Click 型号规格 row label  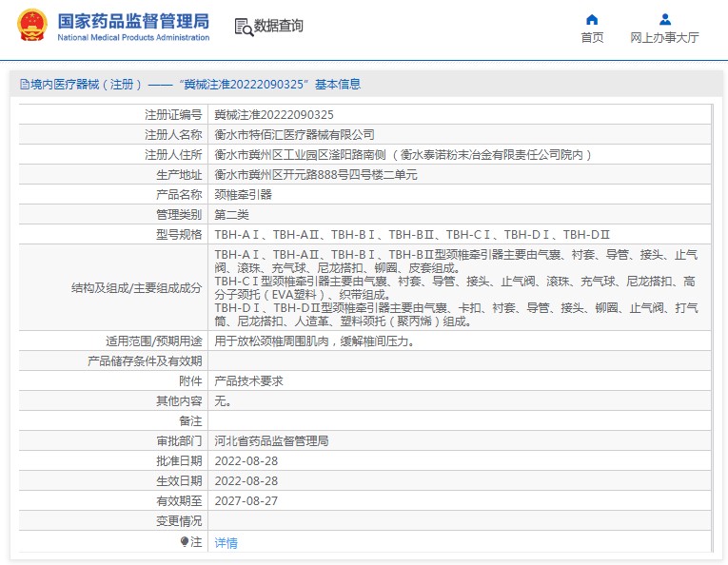coord(179,234)
